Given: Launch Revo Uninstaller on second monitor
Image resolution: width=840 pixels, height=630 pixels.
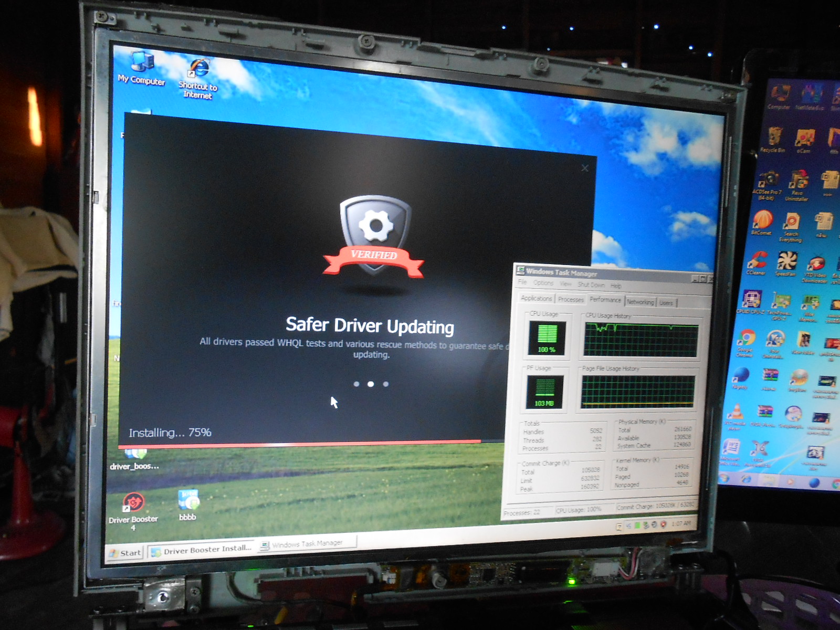Looking at the screenshot, I should coord(797,185).
